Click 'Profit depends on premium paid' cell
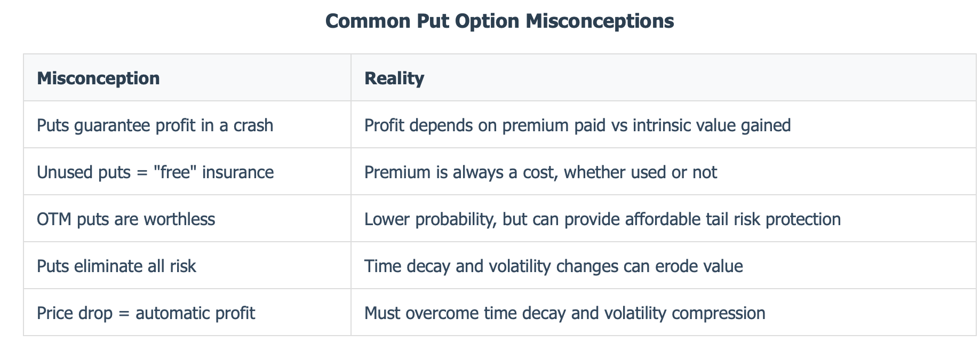980x350 pixels. 663,125
